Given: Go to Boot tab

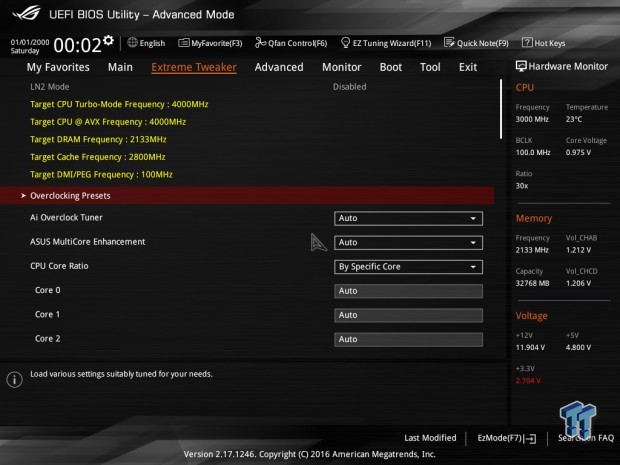Looking at the screenshot, I should click(391, 67).
